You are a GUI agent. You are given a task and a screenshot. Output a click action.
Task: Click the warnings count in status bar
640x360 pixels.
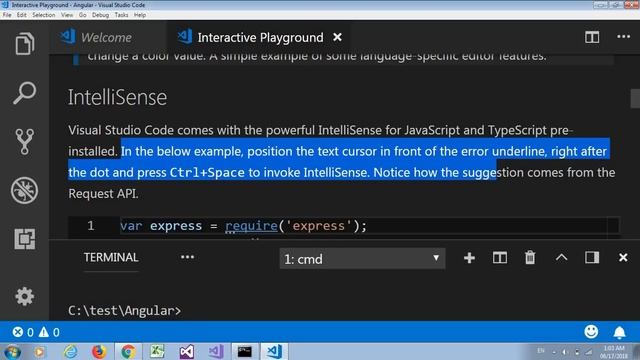[x=49, y=332]
